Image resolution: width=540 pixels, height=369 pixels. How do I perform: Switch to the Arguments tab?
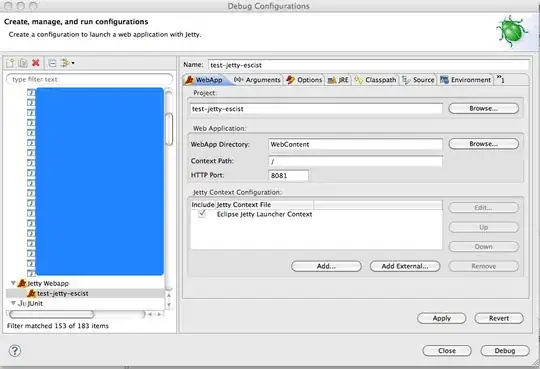(x=257, y=80)
